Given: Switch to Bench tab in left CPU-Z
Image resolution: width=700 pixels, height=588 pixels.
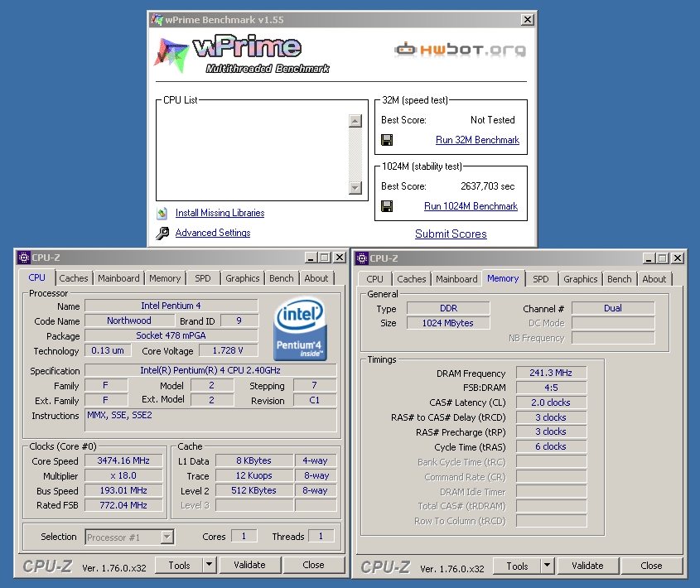Looking at the screenshot, I should pos(282,278).
